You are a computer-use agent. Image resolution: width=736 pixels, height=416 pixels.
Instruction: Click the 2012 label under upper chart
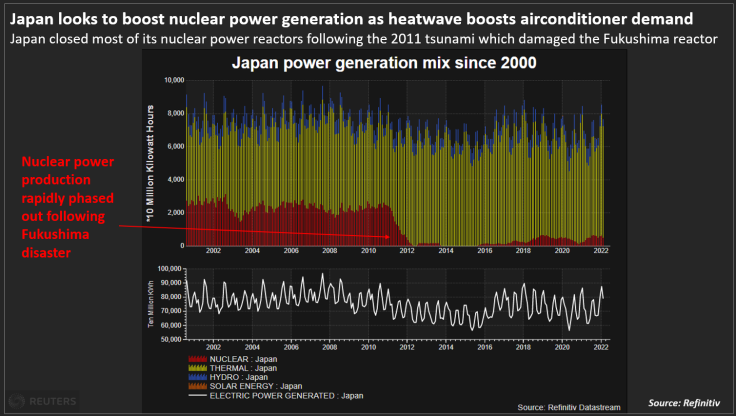tap(407, 251)
